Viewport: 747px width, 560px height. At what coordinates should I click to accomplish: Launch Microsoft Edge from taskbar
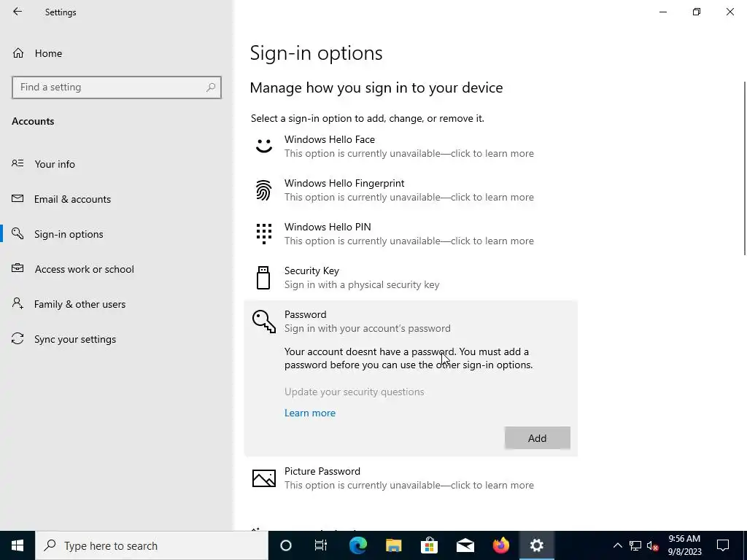(357, 545)
